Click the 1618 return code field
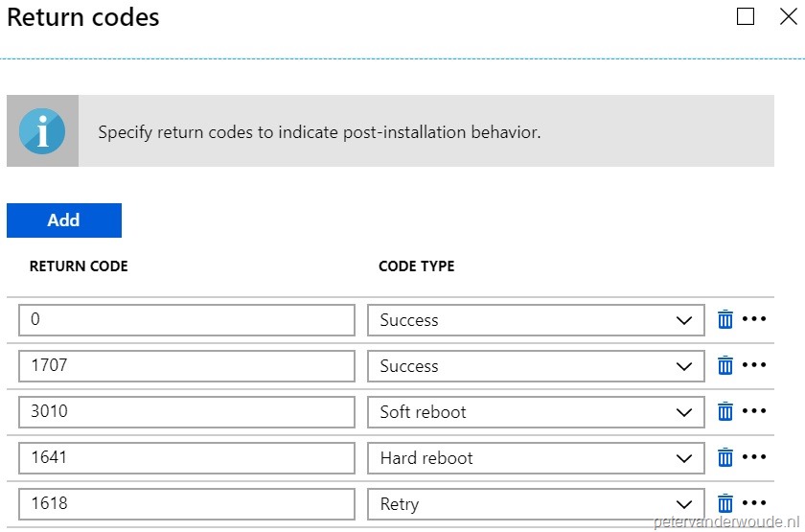 tap(187, 504)
